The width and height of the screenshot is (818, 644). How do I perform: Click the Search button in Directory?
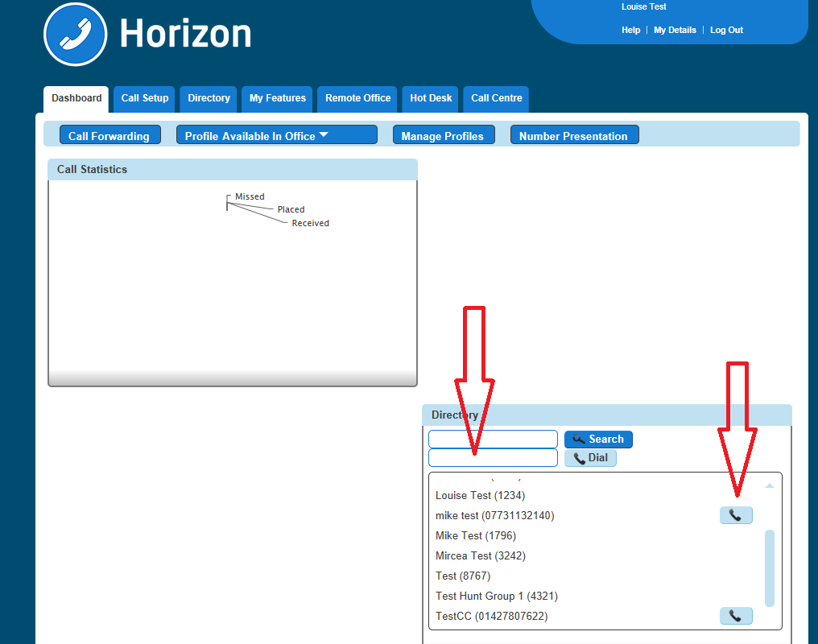(598, 439)
